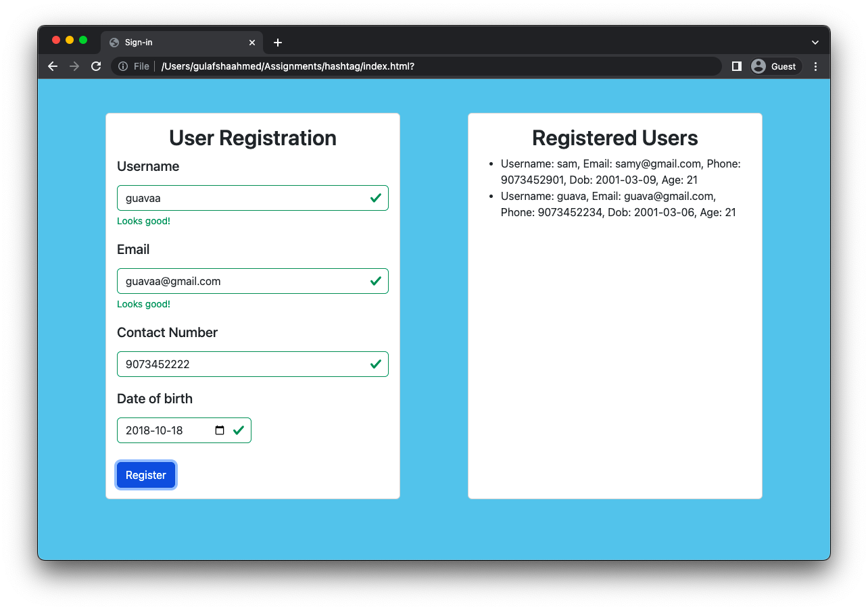Minimize the browser window with yellow button
Image resolution: width=868 pixels, height=610 pixels.
pos(70,40)
